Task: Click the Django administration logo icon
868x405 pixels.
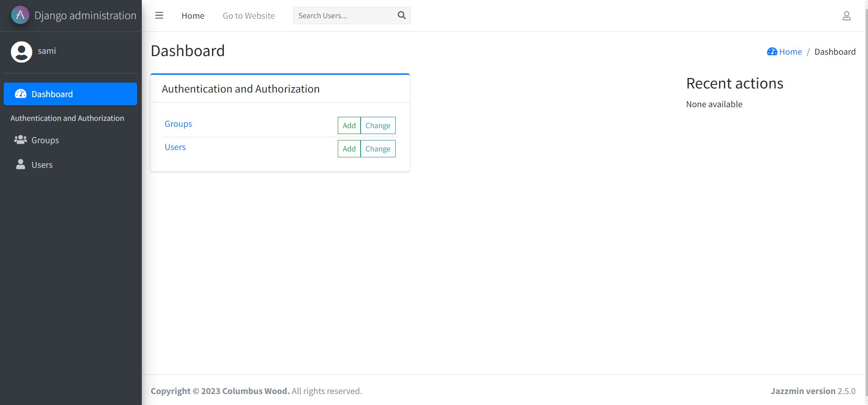Action: [x=20, y=15]
